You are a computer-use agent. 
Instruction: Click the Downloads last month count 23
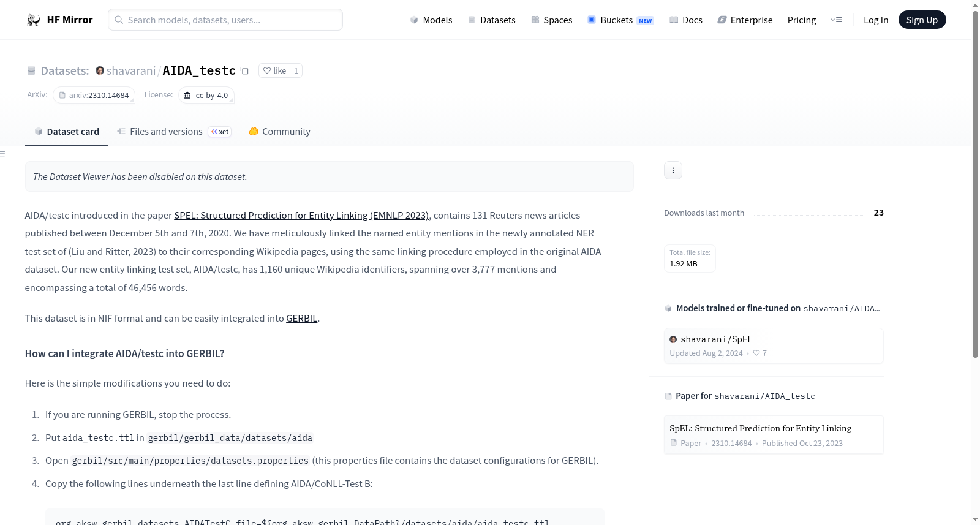point(879,213)
